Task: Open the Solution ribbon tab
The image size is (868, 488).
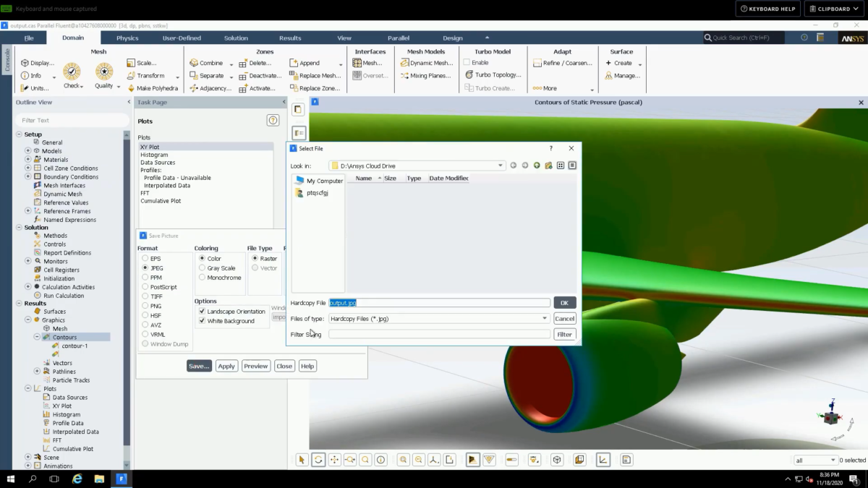Action: pyautogui.click(x=236, y=38)
